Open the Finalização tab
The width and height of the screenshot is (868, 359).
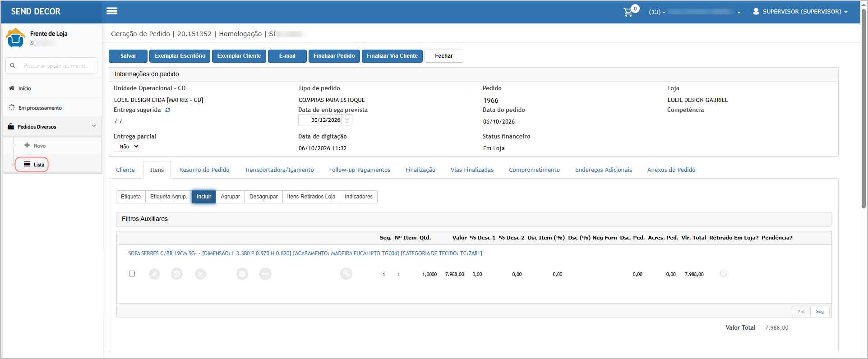tap(420, 170)
